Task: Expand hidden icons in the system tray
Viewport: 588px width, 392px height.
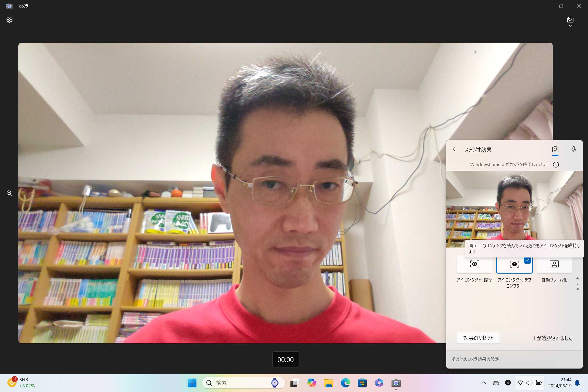Action: click(x=483, y=383)
